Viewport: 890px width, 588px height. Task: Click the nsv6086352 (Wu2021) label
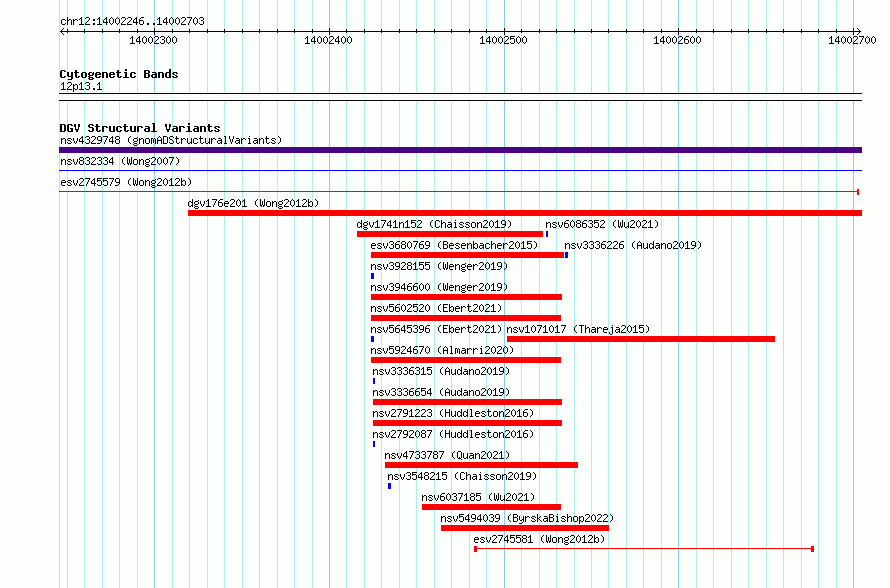(x=602, y=224)
